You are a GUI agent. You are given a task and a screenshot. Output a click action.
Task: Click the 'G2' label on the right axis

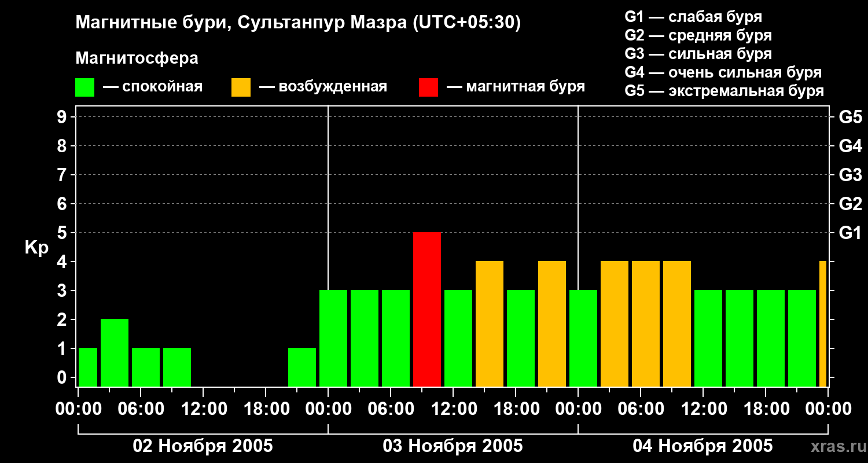point(850,204)
